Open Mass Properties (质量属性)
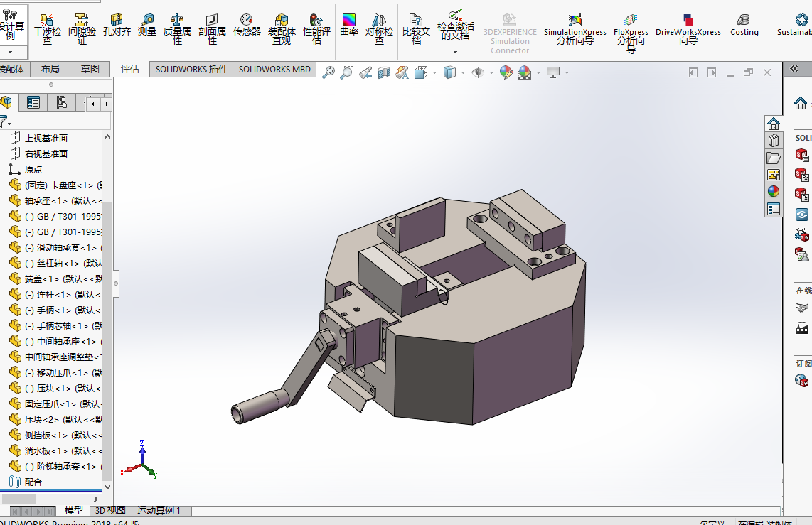This screenshot has height=525, width=812. click(x=177, y=29)
